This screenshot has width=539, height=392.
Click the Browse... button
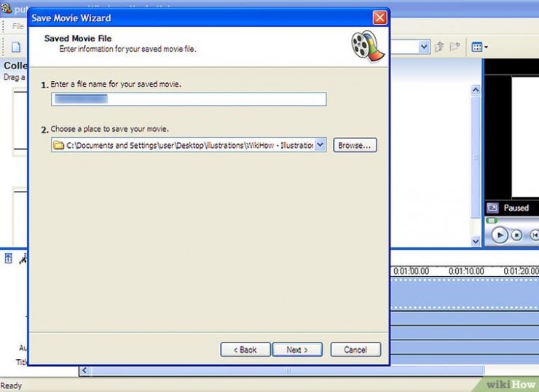click(355, 145)
